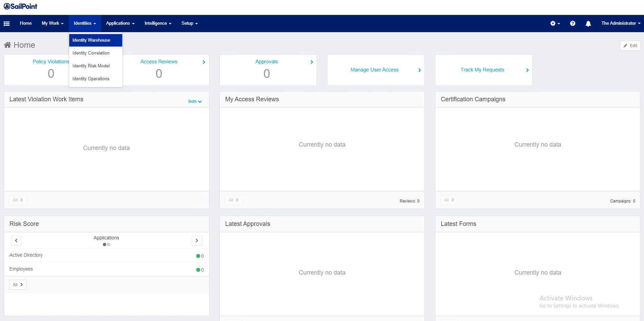Click the Home house icon in heading

point(7,45)
